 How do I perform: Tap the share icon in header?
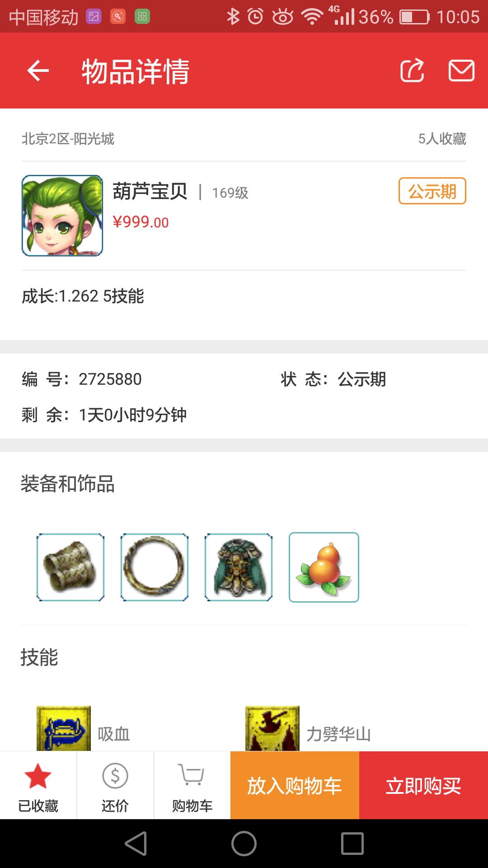[412, 71]
